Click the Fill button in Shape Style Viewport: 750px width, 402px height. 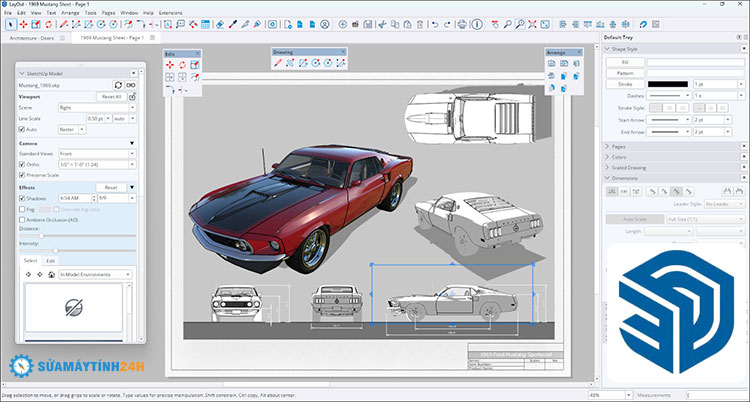(625, 62)
